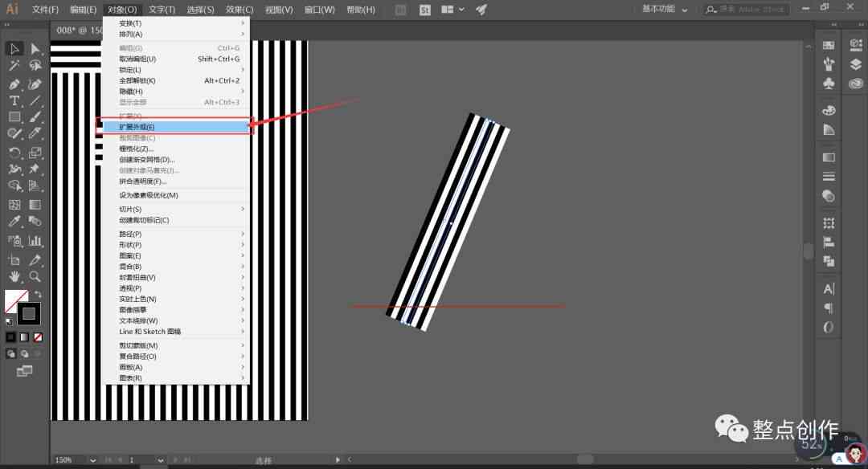The image size is (868, 469).
Task: Open the 窗口(W) menu
Action: tap(319, 10)
